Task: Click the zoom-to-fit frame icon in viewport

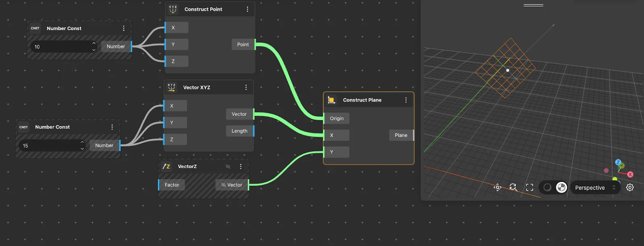Action: [x=529, y=188]
